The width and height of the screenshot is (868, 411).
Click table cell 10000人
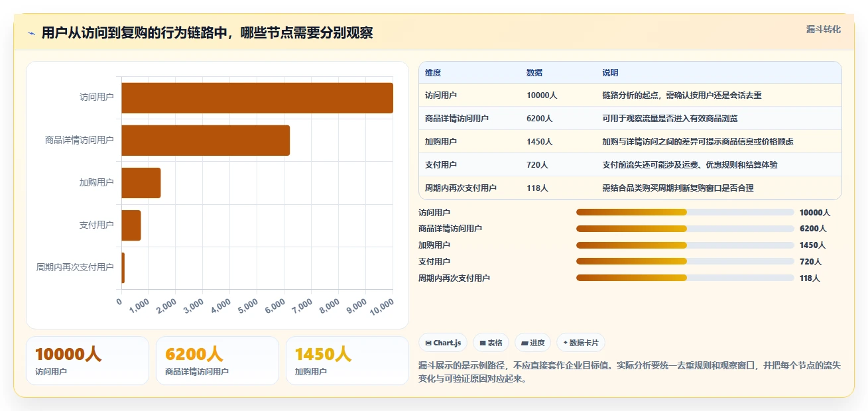(x=542, y=95)
